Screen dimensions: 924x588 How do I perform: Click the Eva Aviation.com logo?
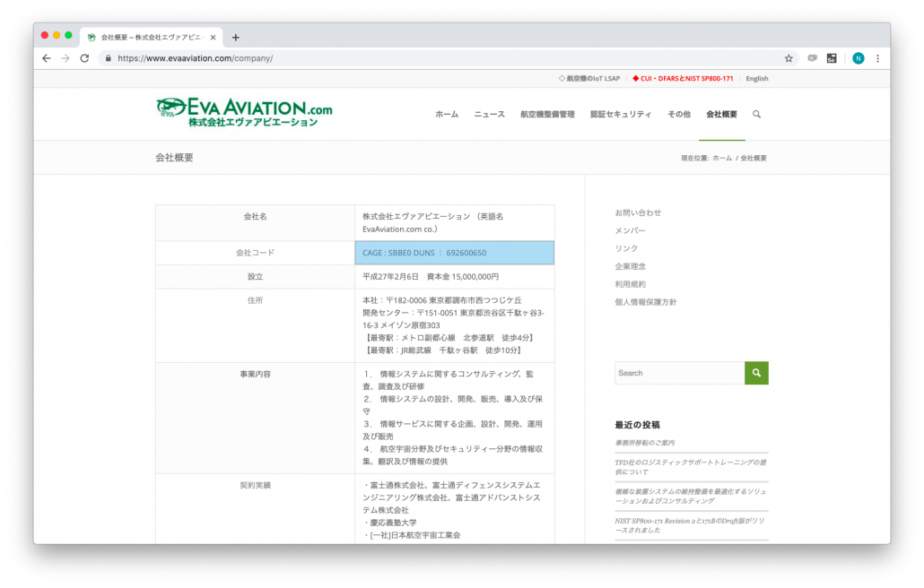point(243,113)
